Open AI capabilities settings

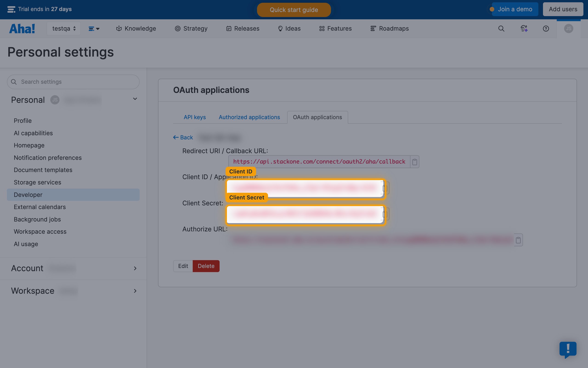tap(33, 133)
